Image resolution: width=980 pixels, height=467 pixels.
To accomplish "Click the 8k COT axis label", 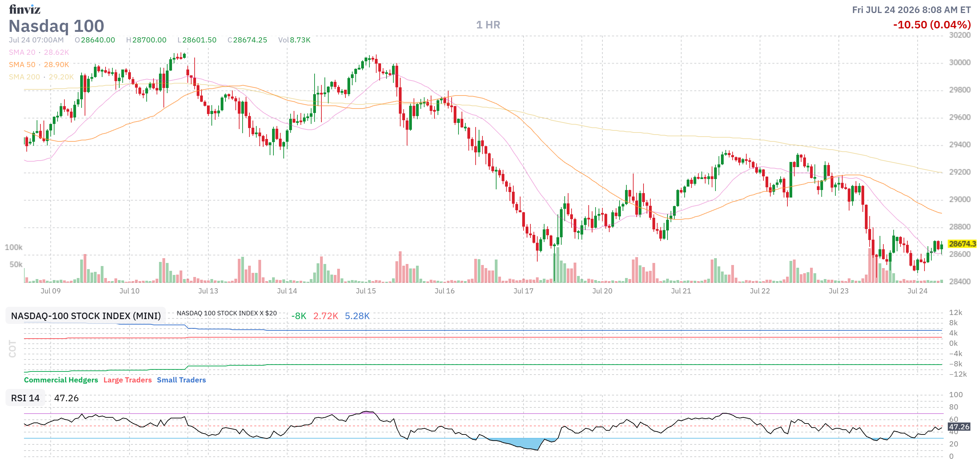I will 953,323.
